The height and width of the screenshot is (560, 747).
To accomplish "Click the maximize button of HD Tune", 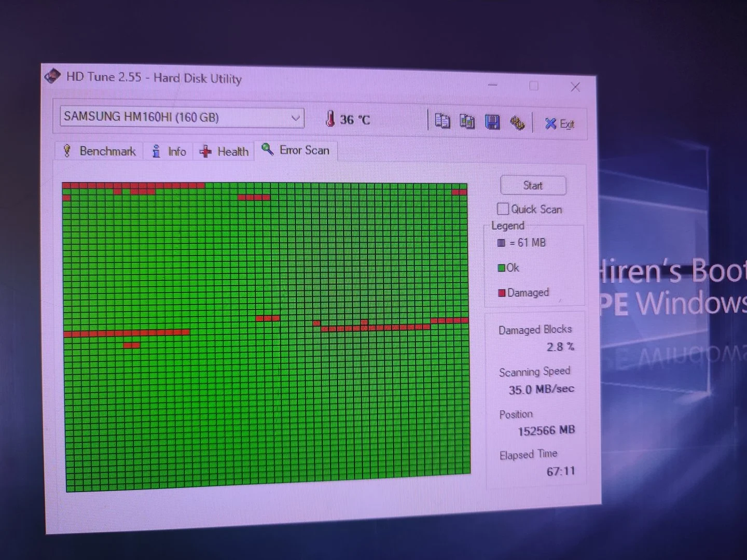I will coord(534,86).
